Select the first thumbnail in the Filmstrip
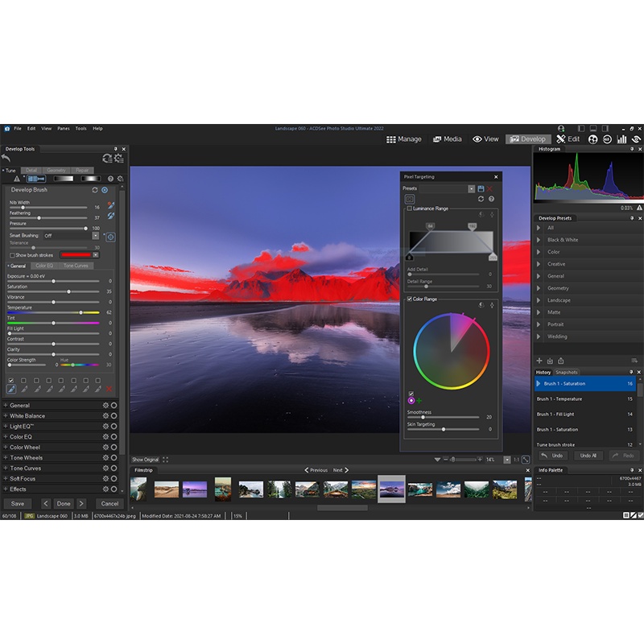The image size is (644, 644). [x=138, y=489]
